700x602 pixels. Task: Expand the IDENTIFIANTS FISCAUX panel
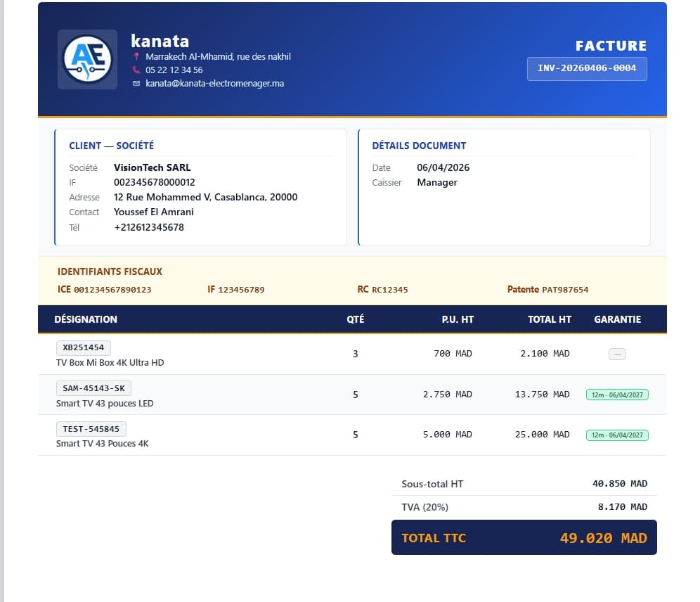pyautogui.click(x=110, y=271)
